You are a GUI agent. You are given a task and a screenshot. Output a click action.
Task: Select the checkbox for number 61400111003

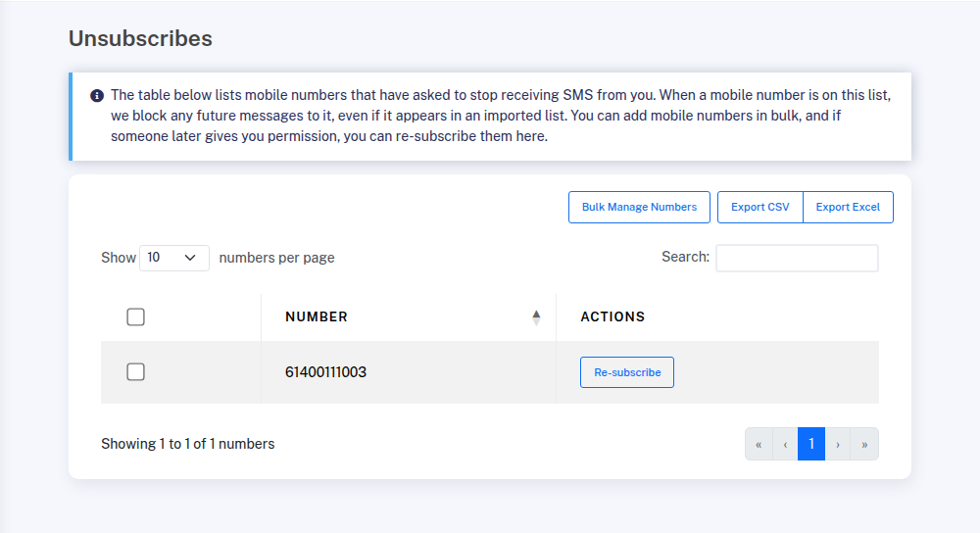(x=136, y=372)
